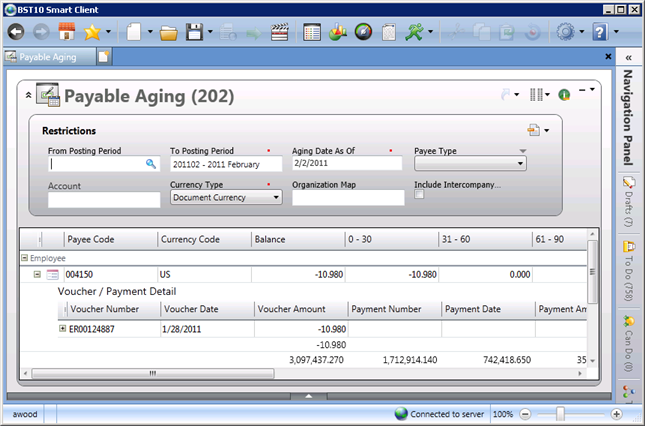Collapse the Employee group
Screen dimensions: 645x426
[25, 257]
